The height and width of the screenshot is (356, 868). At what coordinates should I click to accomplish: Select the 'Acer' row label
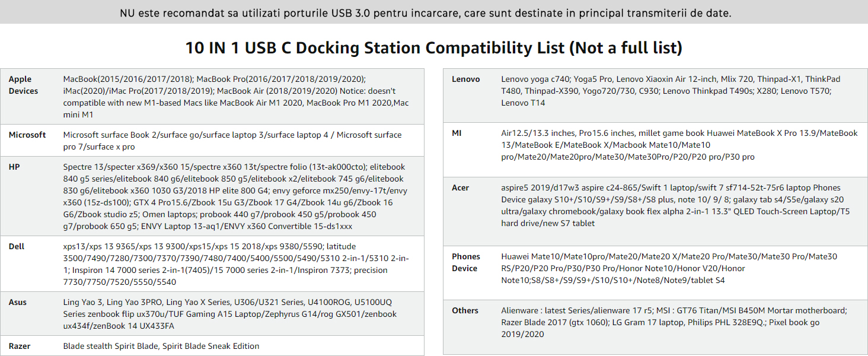click(461, 187)
